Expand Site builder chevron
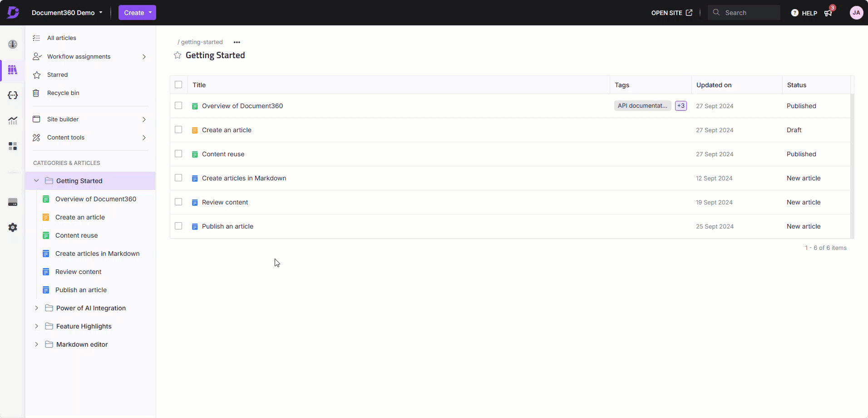This screenshot has height=418, width=868. (144, 119)
